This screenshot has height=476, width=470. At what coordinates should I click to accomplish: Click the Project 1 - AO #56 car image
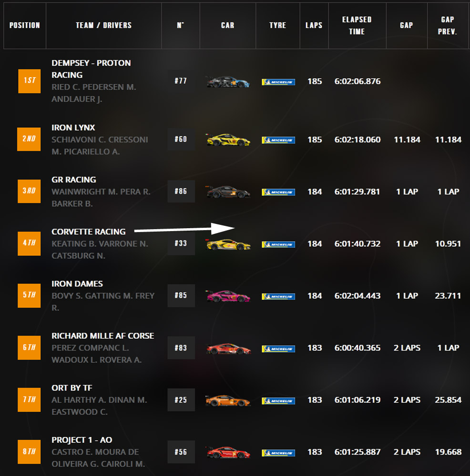click(x=227, y=452)
